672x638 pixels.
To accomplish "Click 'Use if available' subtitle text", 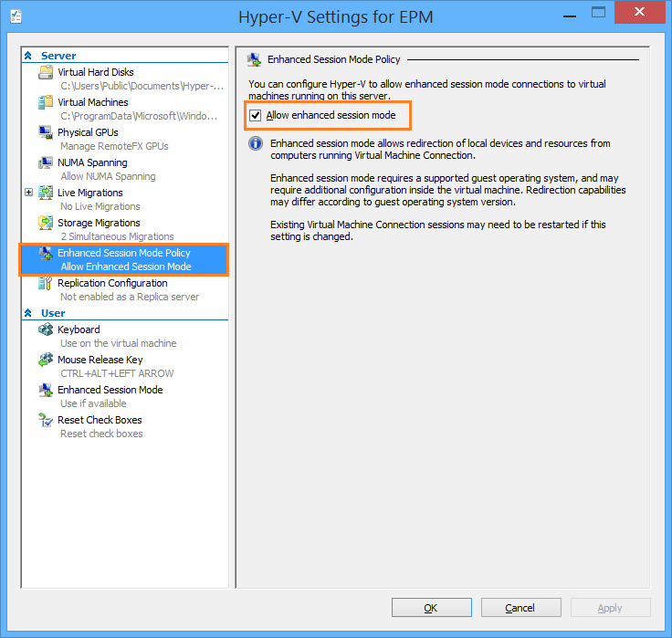I will point(93,403).
